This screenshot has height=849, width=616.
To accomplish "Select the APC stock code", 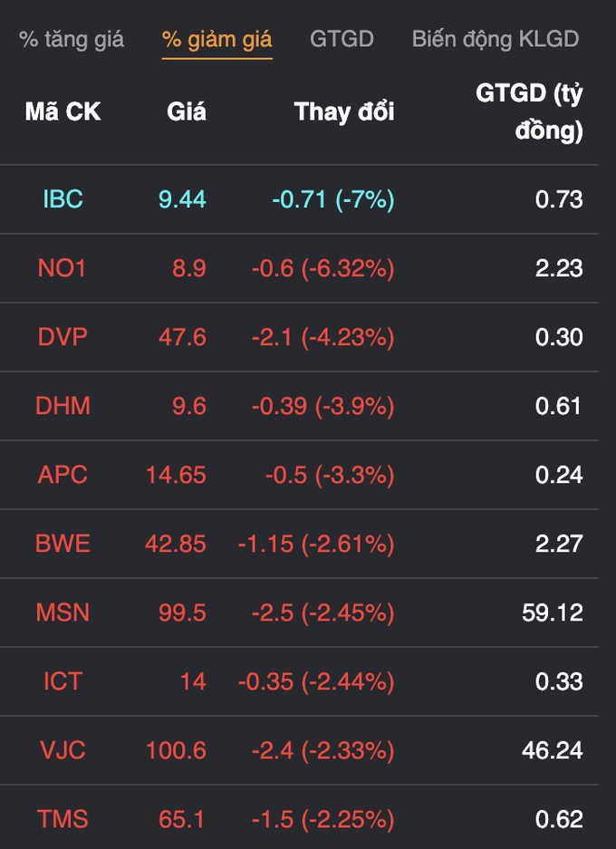I will 63,475.
